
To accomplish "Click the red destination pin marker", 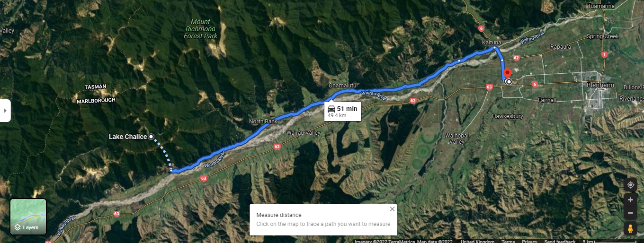I will click(507, 74).
